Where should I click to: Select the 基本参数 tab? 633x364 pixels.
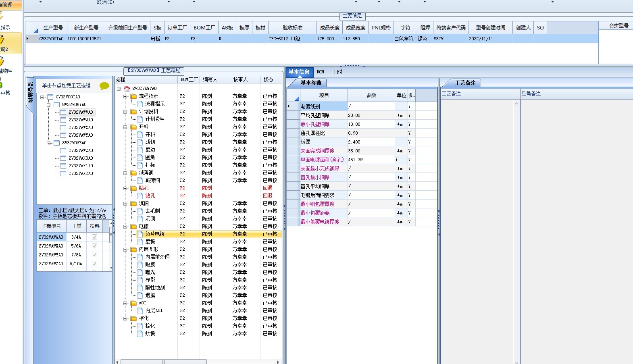coord(310,83)
